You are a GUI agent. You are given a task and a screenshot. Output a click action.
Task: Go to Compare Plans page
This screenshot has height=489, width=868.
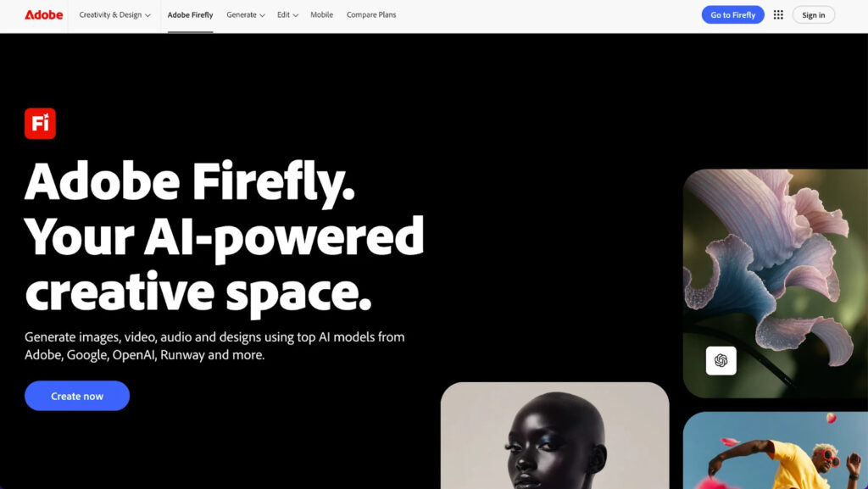click(x=371, y=15)
